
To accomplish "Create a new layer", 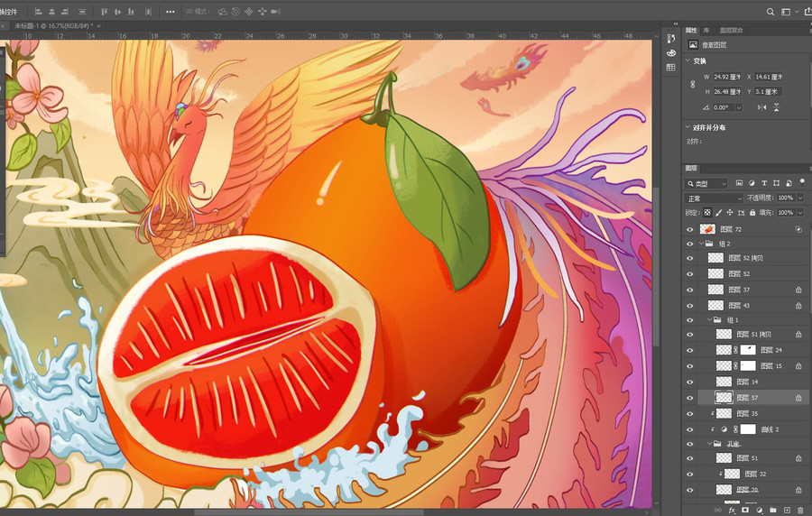I will [787, 511].
